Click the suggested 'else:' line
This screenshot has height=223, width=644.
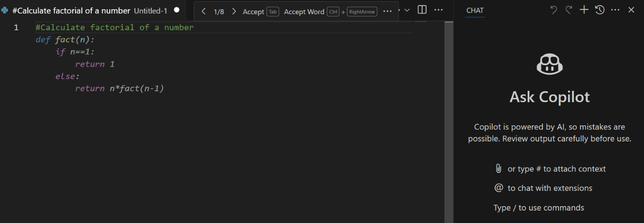67,76
